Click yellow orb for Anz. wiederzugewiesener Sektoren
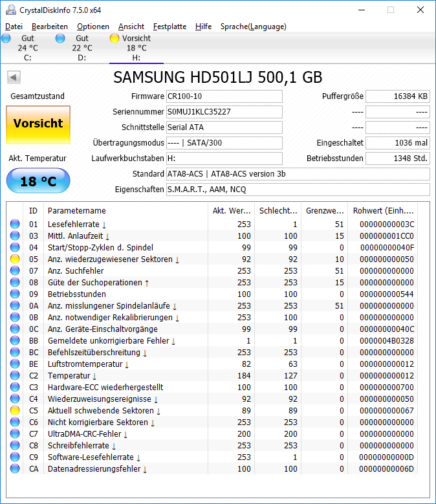 pyautogui.click(x=15, y=259)
